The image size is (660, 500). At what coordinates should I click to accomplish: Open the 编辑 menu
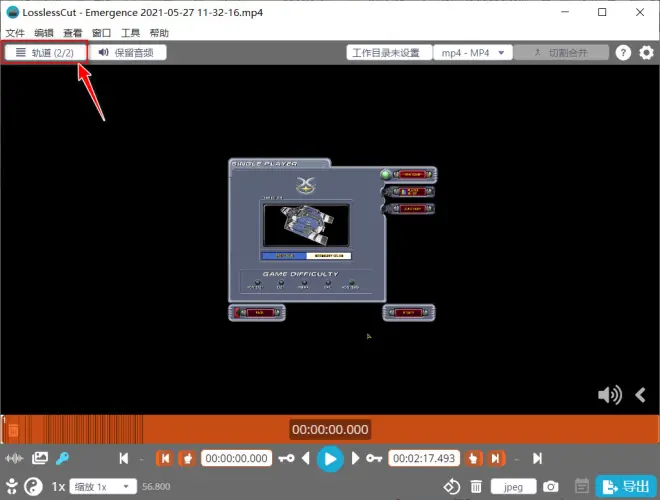click(x=44, y=33)
